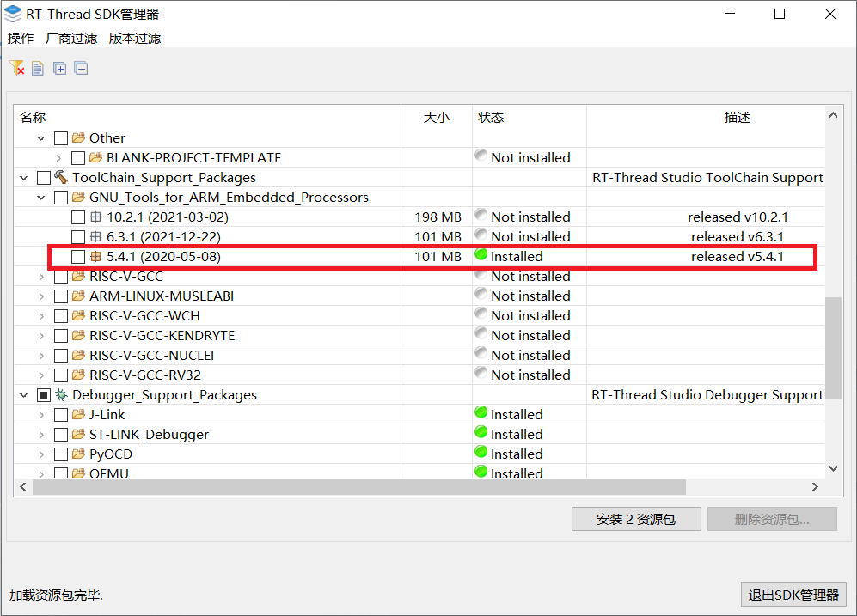Screen dimensions: 857x616
Task: Click the vertical scrollbar down arrow
Action: click(x=833, y=468)
